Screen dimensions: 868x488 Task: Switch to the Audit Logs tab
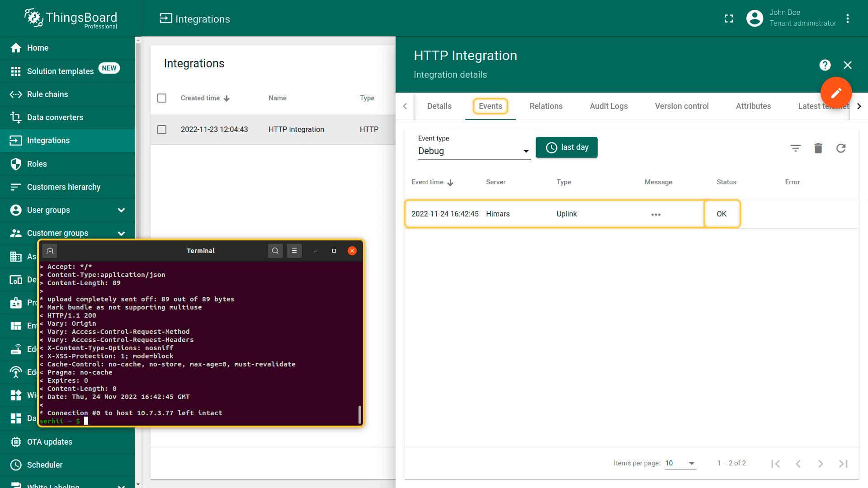click(x=609, y=106)
